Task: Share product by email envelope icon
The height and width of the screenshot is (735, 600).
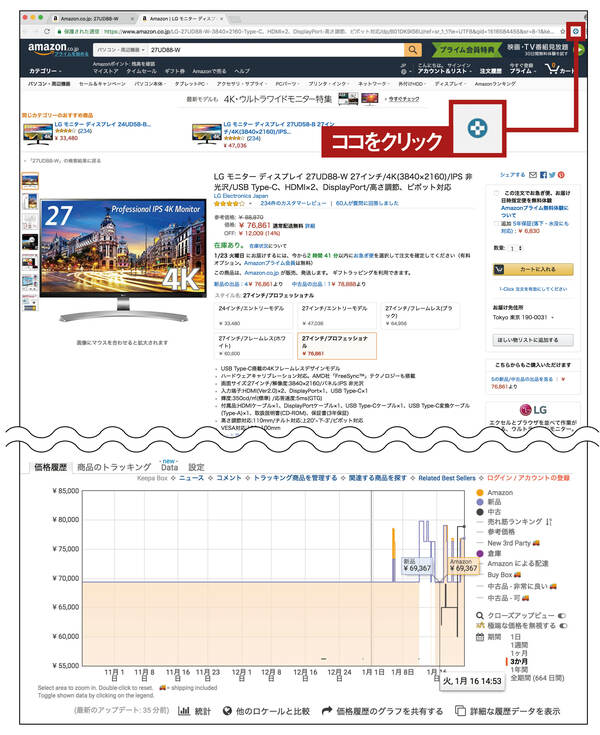Action: tap(533, 175)
